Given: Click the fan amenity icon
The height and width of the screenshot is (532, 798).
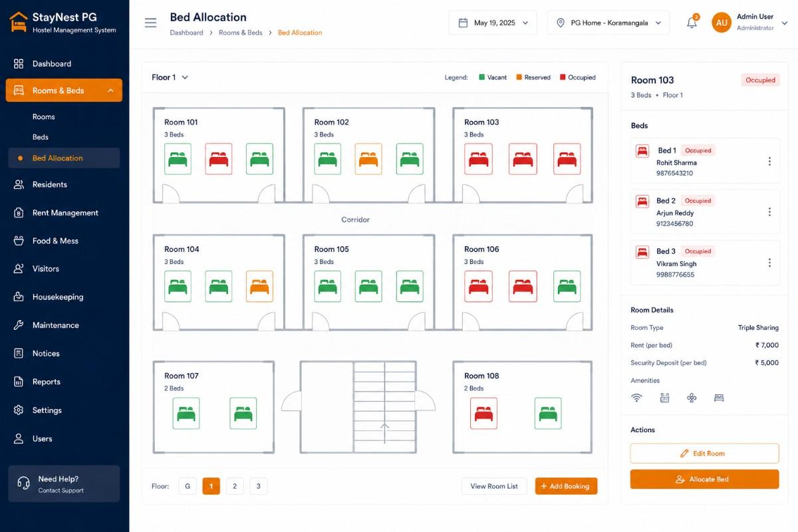Looking at the screenshot, I should coord(692,398).
